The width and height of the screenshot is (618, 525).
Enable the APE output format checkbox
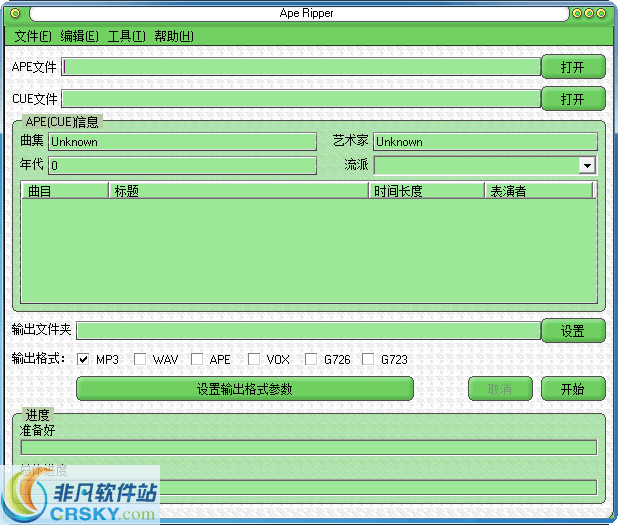tap(197, 359)
